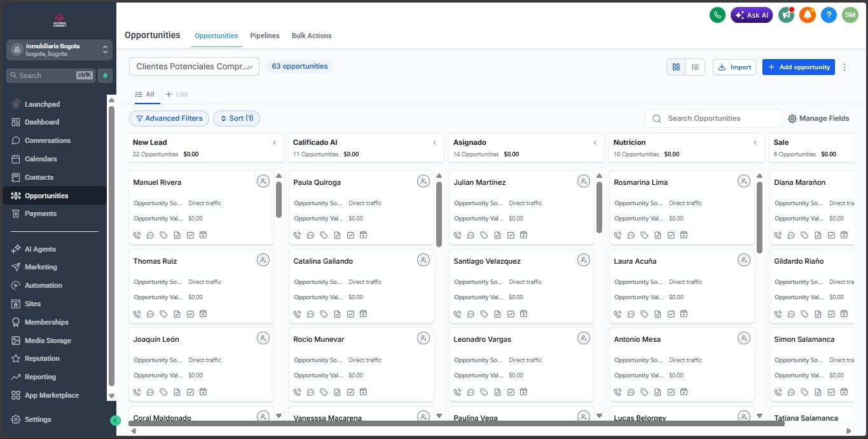Open the blue help question mark icon
This screenshot has height=439, width=868.
[x=829, y=15]
